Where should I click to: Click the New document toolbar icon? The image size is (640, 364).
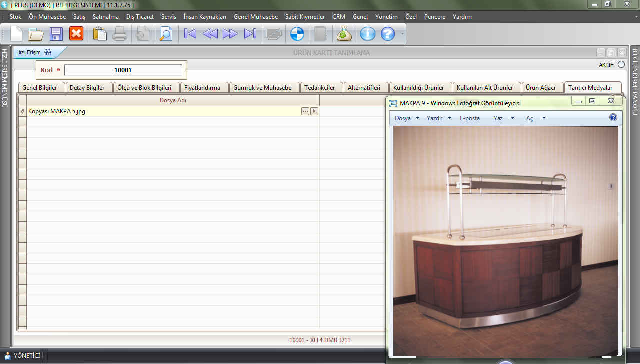(x=16, y=34)
